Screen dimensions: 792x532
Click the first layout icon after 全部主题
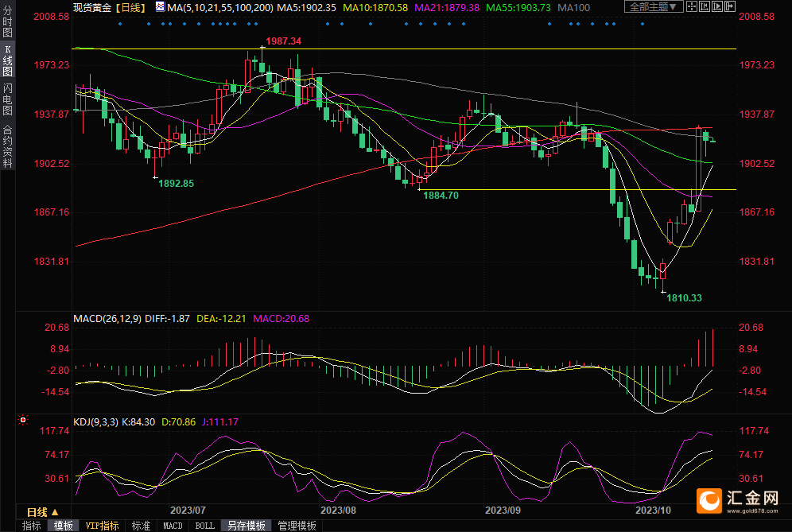pos(693,6)
